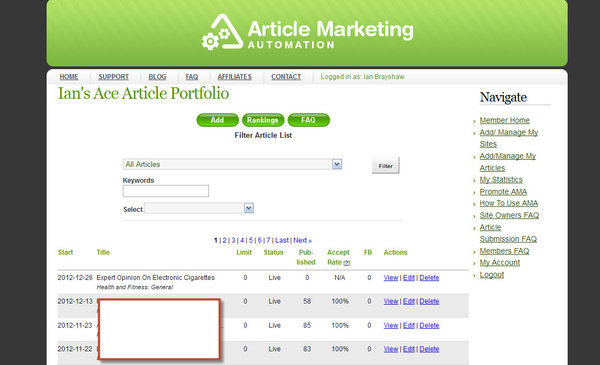Viewport: 600px width, 365px height.
Task: Open My Account sidebar link
Action: (x=500, y=263)
